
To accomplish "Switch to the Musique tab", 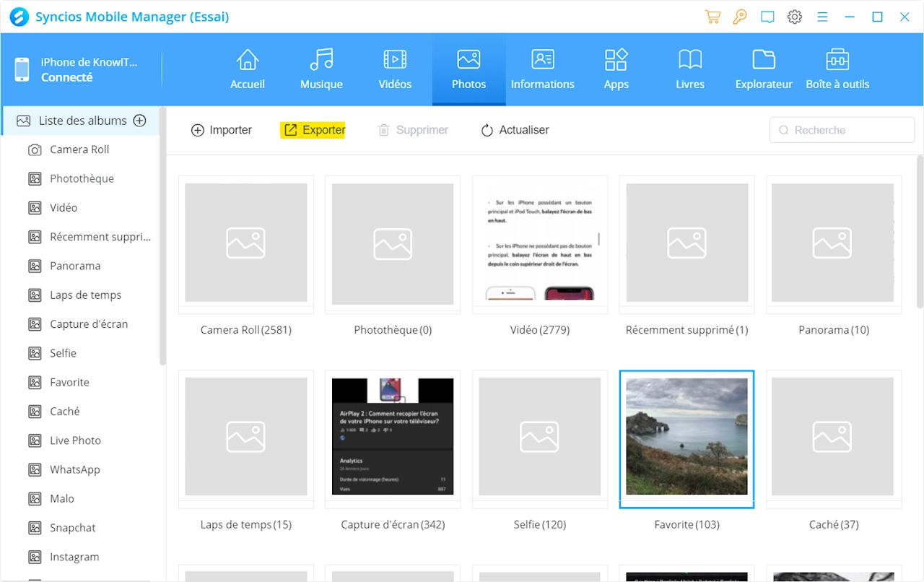I will 321,69.
